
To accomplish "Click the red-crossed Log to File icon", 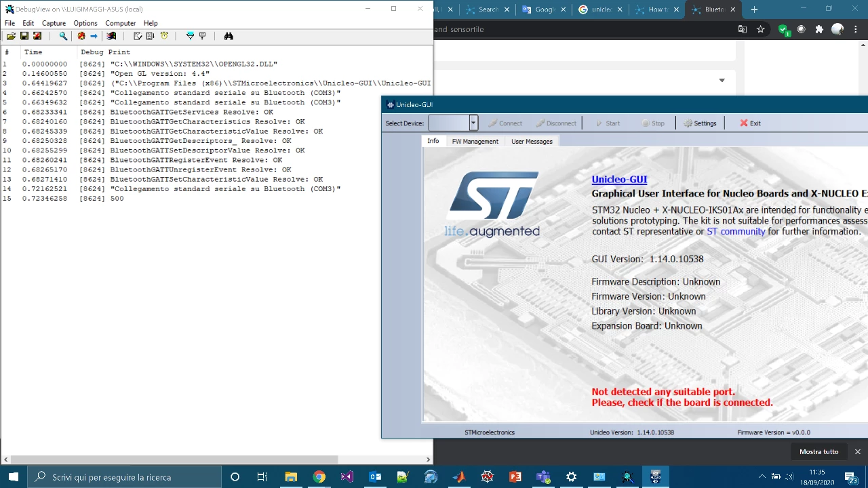I will (37, 36).
